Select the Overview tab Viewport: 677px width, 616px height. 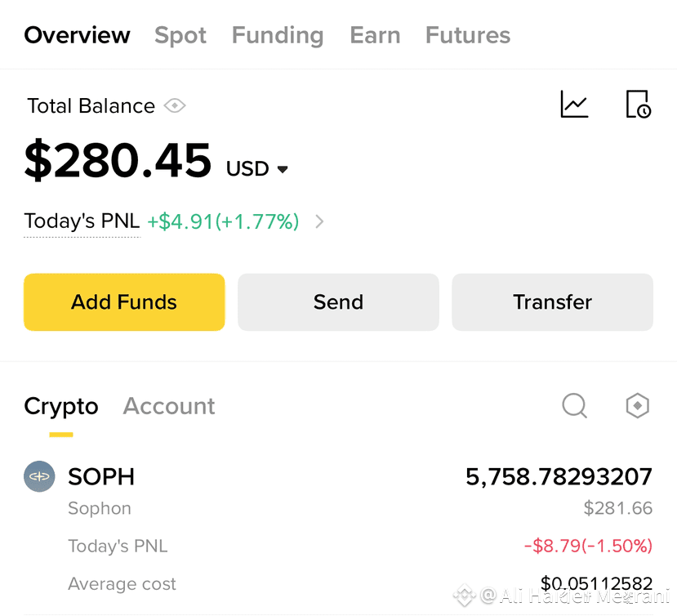point(77,35)
